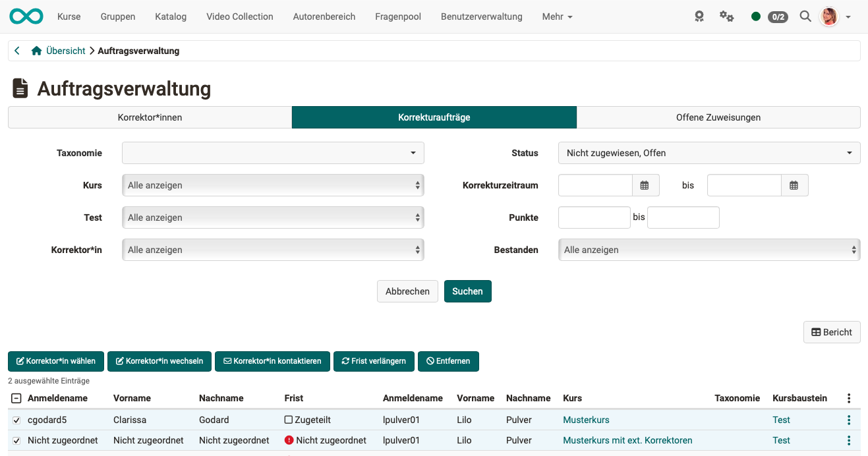Open the Mehr menu in the navigation bar
The width and height of the screenshot is (868, 456).
click(x=557, y=16)
